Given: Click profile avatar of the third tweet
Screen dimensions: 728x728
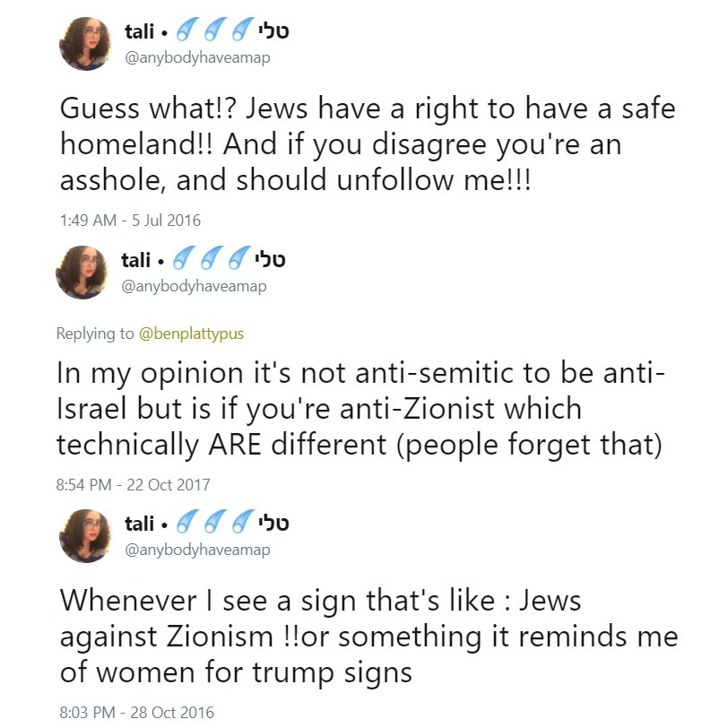Looking at the screenshot, I should point(85,536).
